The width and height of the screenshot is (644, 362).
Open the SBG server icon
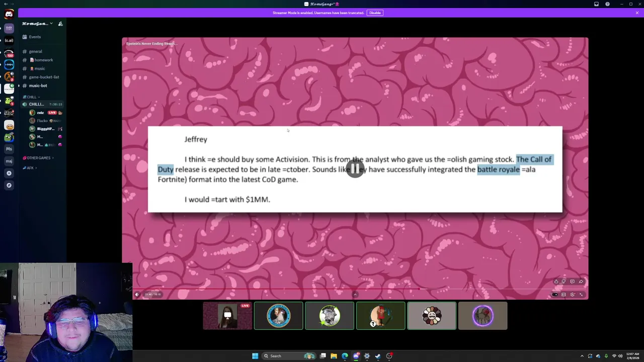pos(9,113)
